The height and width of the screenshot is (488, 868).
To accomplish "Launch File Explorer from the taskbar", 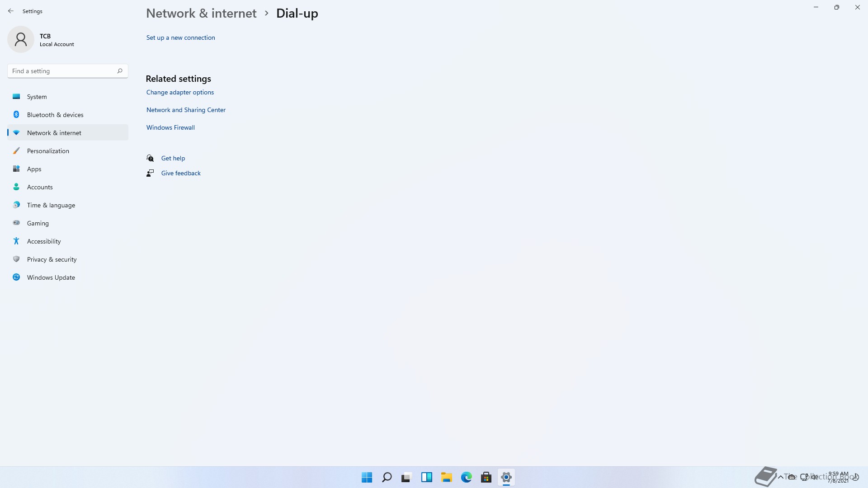I will pyautogui.click(x=446, y=477).
